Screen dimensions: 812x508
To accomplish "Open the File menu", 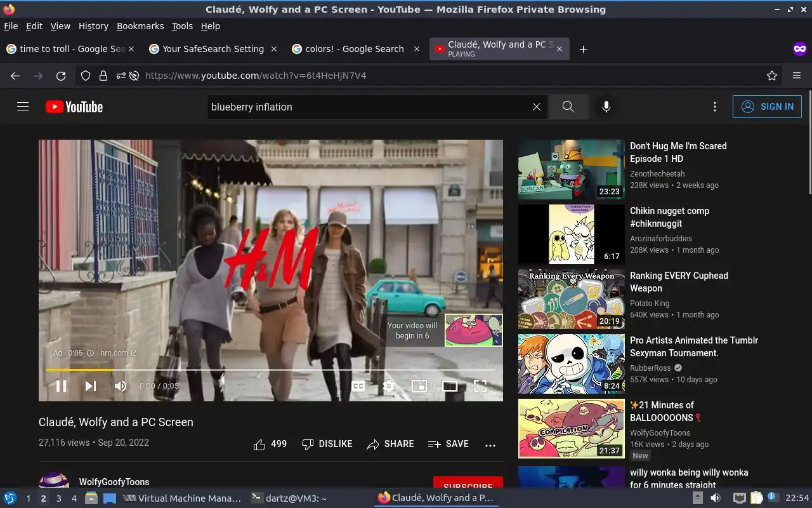I will [x=11, y=26].
